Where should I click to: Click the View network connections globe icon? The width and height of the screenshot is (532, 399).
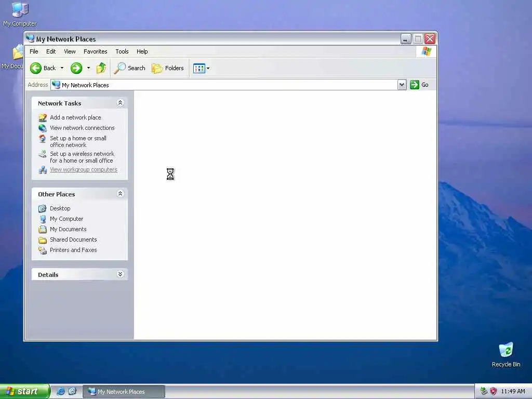click(43, 128)
